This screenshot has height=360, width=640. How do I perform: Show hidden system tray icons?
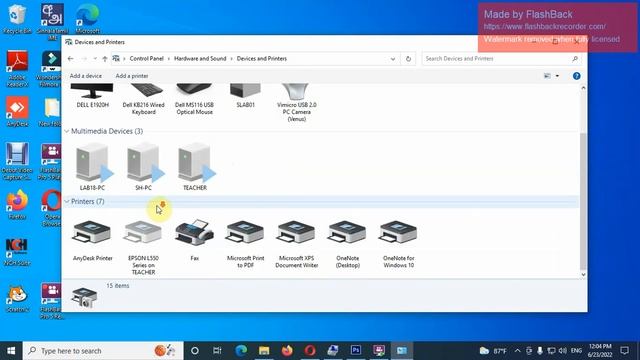click(518, 351)
